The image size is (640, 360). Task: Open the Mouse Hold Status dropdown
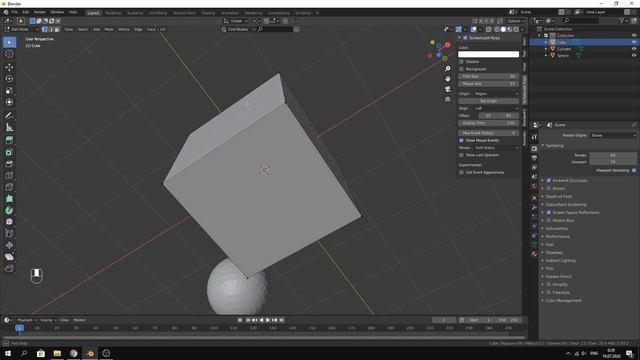496,148
